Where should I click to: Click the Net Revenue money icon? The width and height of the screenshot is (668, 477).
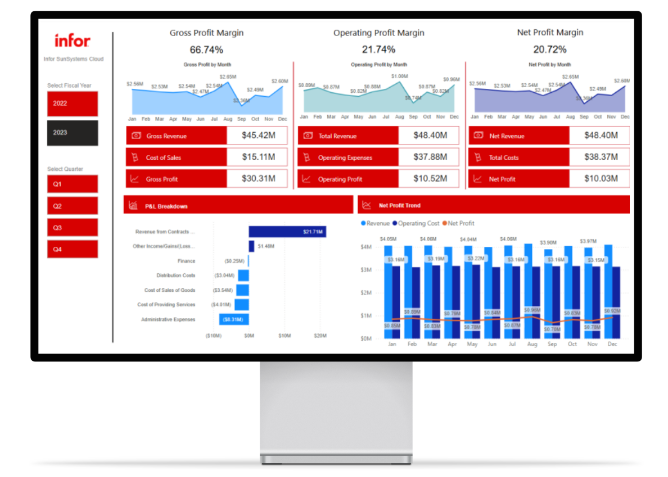pos(477,135)
